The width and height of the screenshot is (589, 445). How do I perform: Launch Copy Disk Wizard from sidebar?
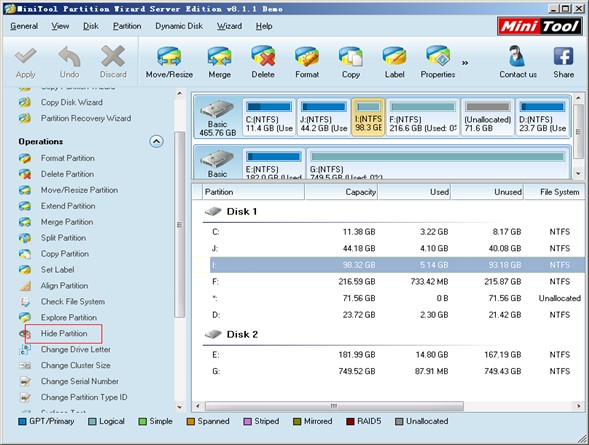71,102
